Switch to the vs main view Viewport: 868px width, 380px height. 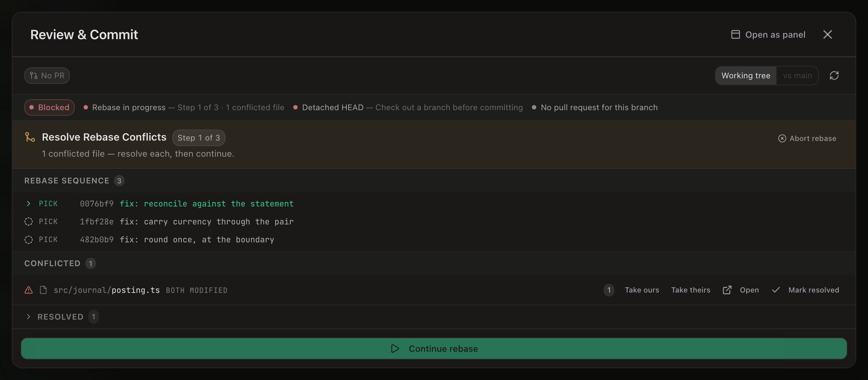click(797, 75)
